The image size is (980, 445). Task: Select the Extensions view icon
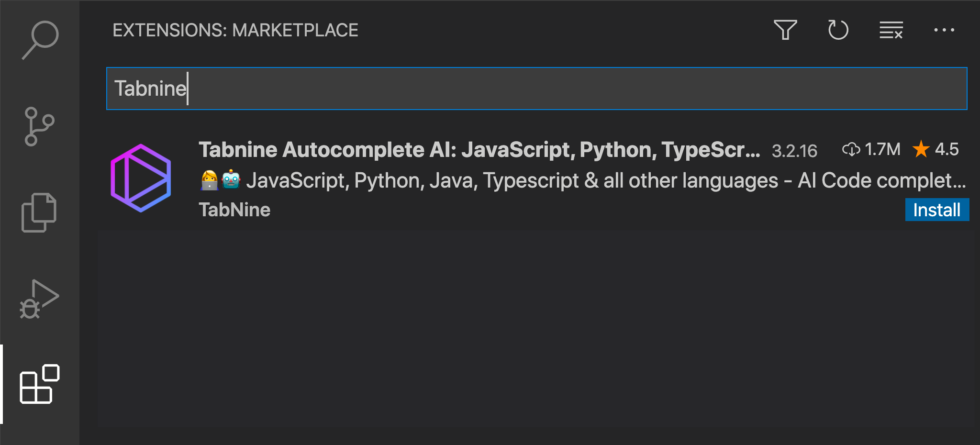pos(39,384)
